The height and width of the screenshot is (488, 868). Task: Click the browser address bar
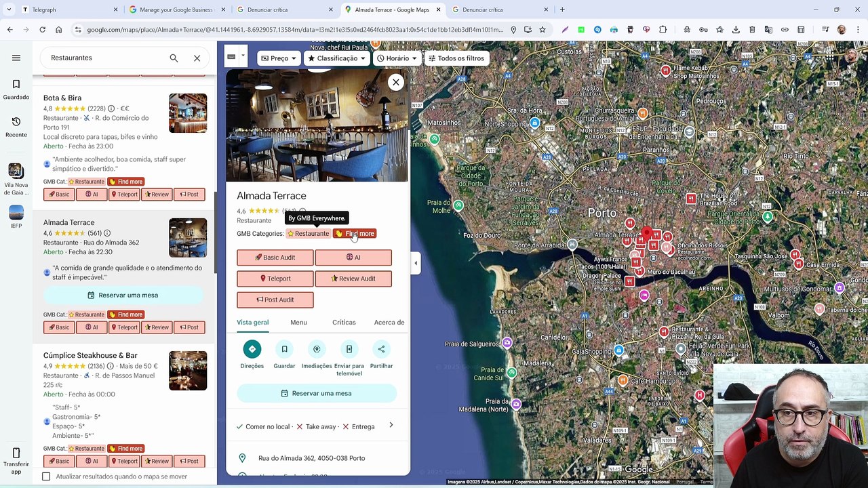pyautogui.click(x=295, y=30)
